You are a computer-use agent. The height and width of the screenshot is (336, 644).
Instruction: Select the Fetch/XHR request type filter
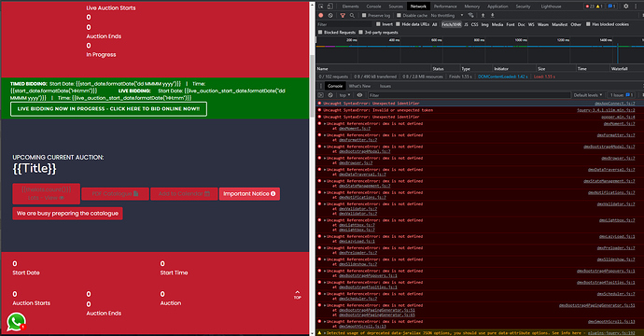[x=452, y=24]
